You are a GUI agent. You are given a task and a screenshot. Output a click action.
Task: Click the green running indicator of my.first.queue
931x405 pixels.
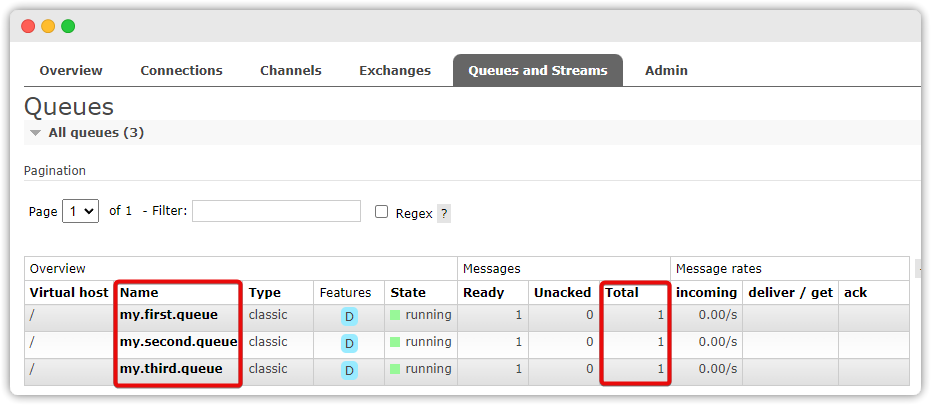(x=395, y=315)
